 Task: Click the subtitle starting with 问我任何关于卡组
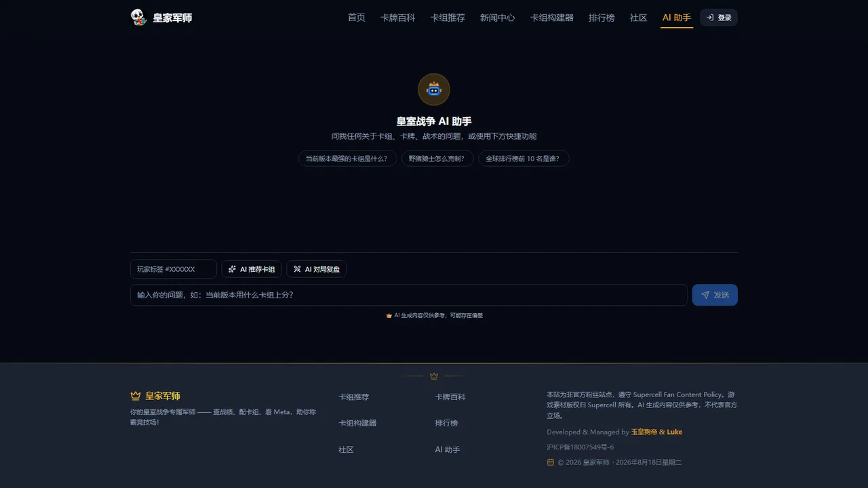(x=434, y=136)
